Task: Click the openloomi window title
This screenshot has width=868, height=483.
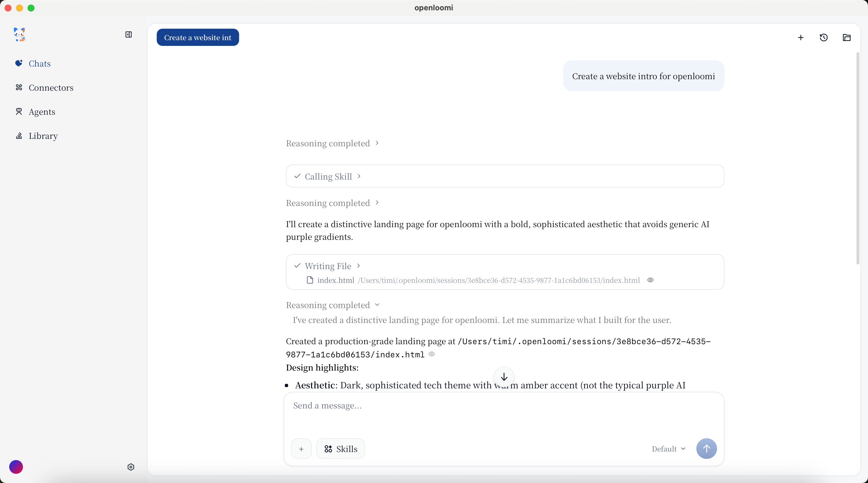Action: pos(434,8)
